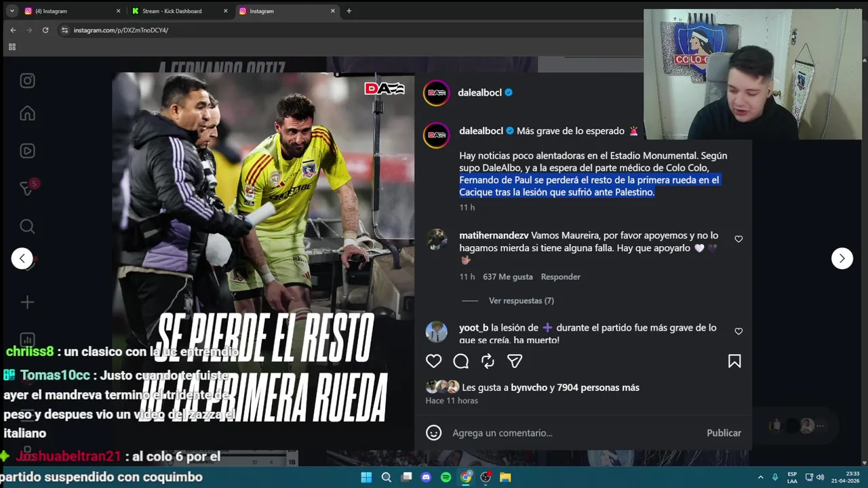The width and height of the screenshot is (868, 488).
Task: Show hidden system tray icons
Action: (760, 477)
